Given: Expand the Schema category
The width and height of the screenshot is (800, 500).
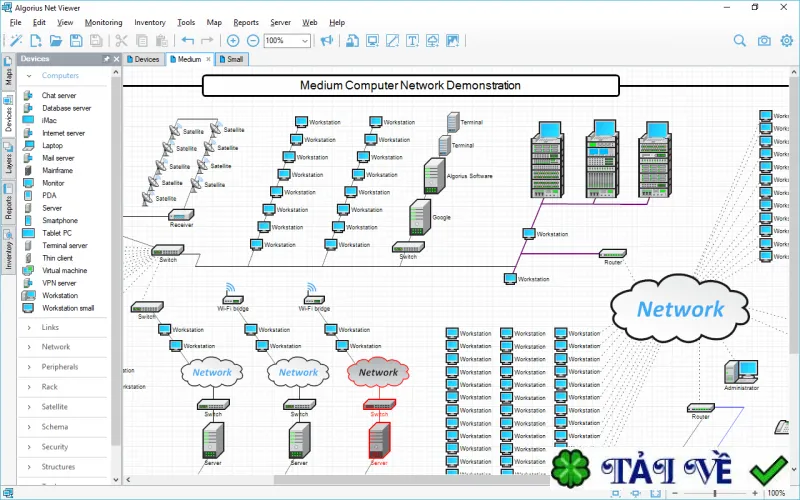Looking at the screenshot, I should 29,427.
